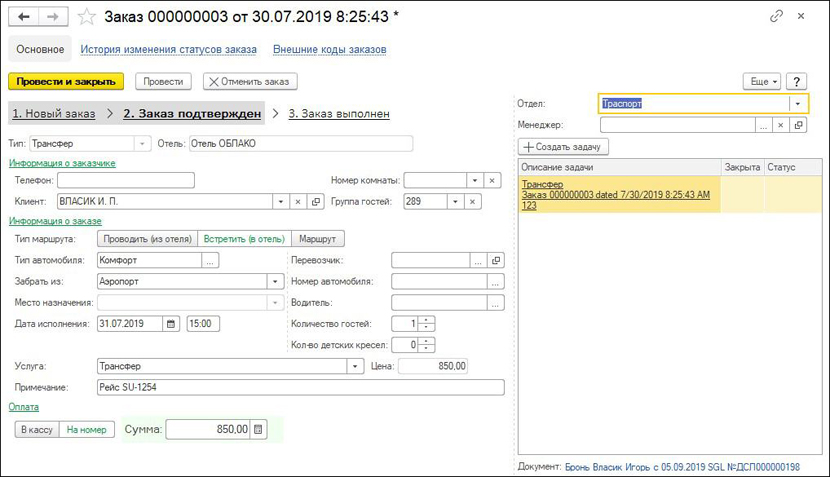Image resolution: width=830 pixels, height=477 pixels.
Task: Go to the Внешние коды заказов tab
Action: (329, 49)
